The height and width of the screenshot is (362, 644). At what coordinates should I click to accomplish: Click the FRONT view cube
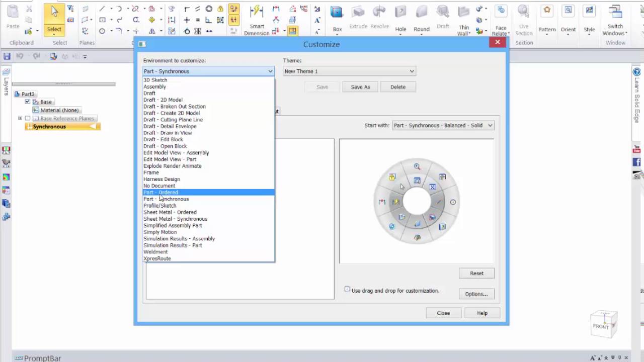coord(603,323)
